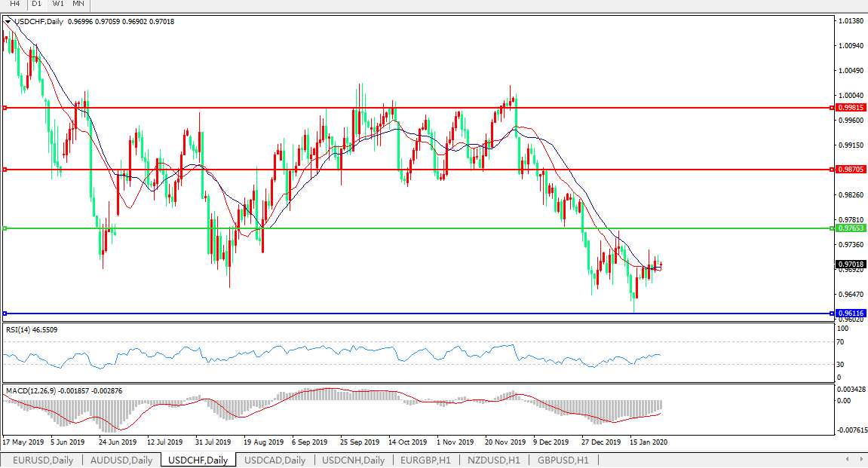
Task: Click the red 0.98705 level price tag
Action: 851,170
